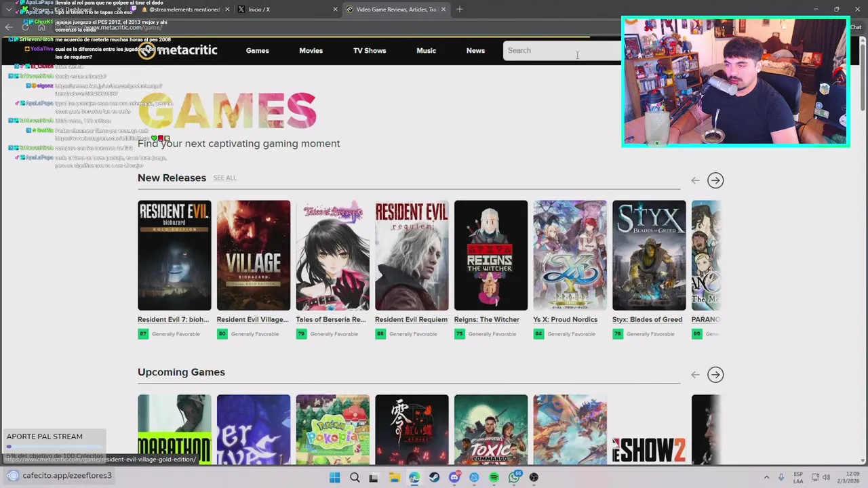Viewport: 868px width, 488px height.
Task: Switch to the streamelements mentioned tab
Action: (x=180, y=9)
